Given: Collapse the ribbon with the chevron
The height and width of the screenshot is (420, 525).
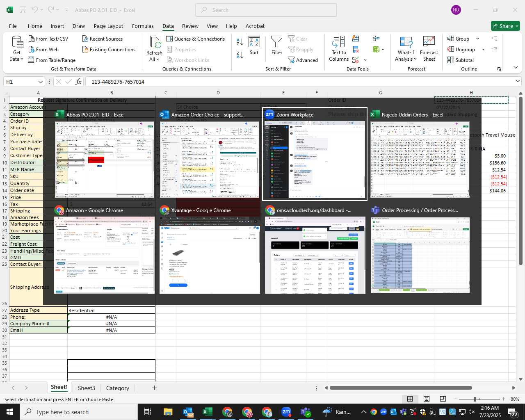Looking at the screenshot, I should pos(516,68).
